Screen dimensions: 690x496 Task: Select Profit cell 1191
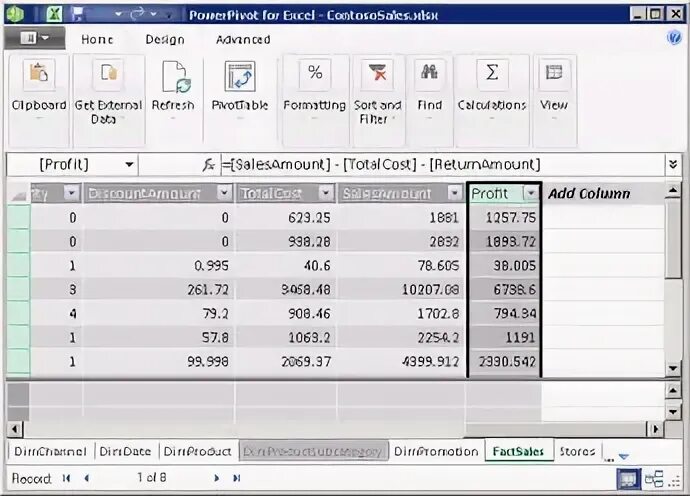(503, 337)
